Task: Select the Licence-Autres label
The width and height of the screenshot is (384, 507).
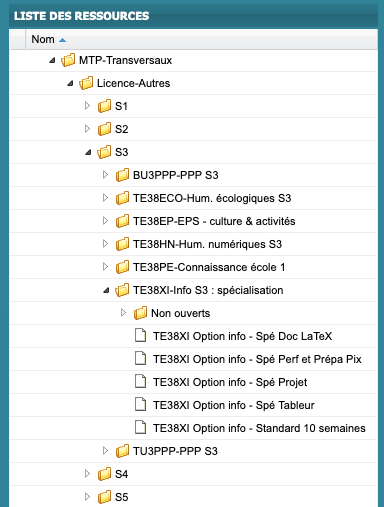Action: 133,83
